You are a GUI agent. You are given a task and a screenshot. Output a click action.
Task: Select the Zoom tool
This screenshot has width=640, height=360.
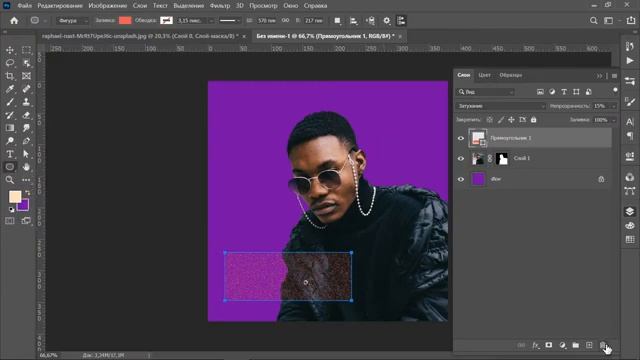click(x=10, y=180)
